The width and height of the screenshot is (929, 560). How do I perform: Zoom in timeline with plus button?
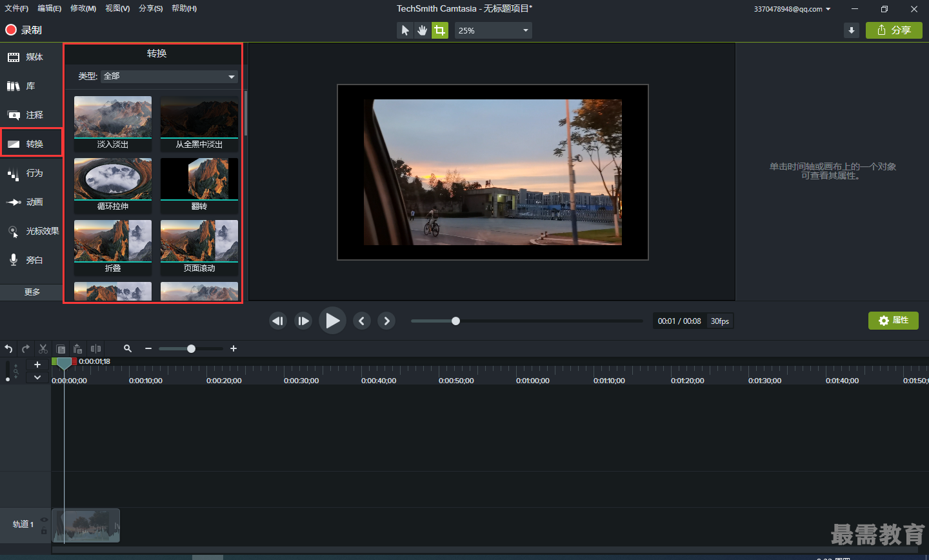(234, 348)
